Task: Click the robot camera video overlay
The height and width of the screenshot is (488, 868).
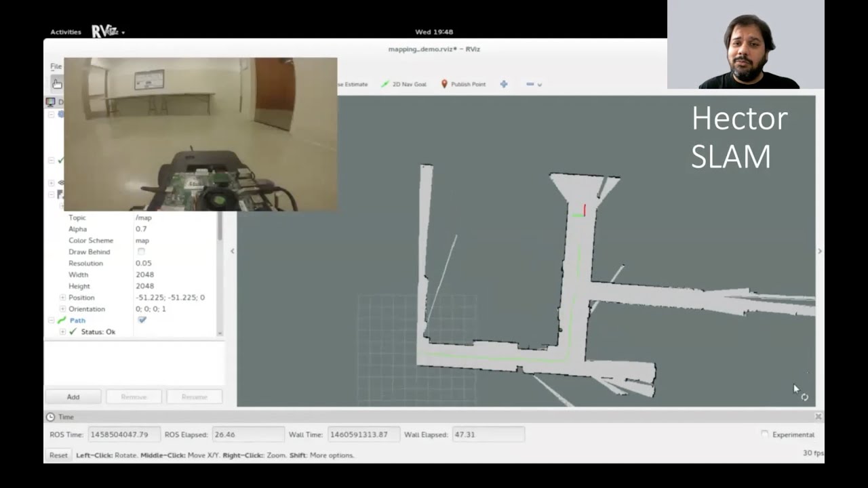Action: coord(201,134)
